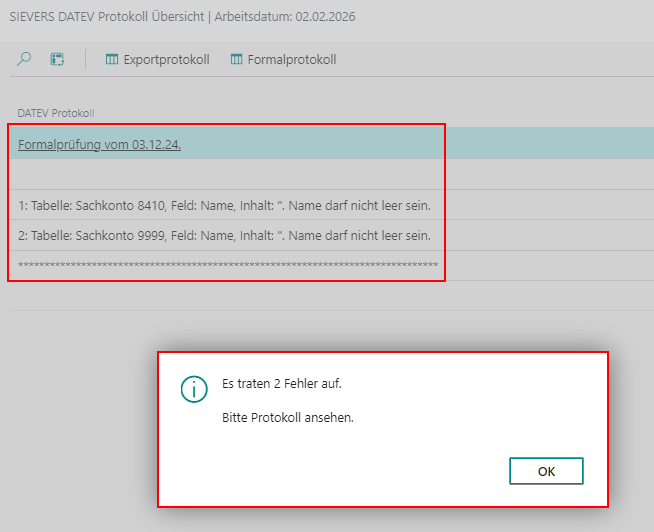Open the Formalprotokoll action
The image size is (654, 532).
(x=292, y=59)
